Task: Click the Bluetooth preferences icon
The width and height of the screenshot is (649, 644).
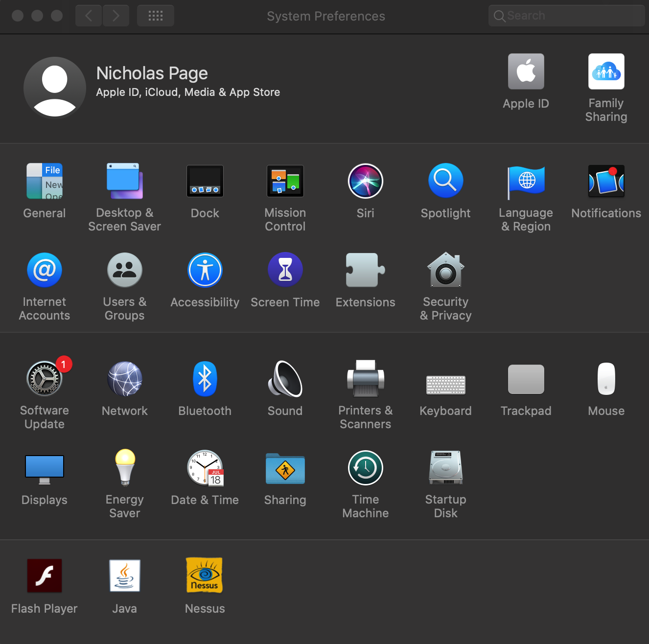Action: 205,379
